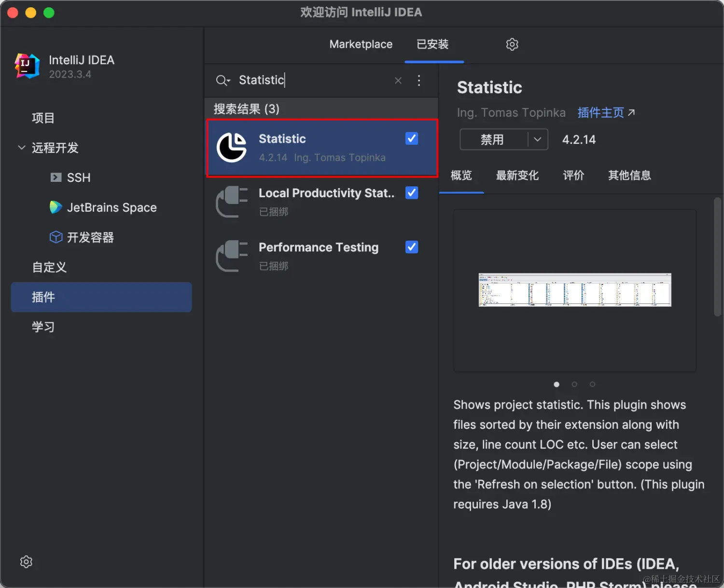
Task: Click the Statistic plugin pie chart icon
Action: pyautogui.click(x=232, y=148)
